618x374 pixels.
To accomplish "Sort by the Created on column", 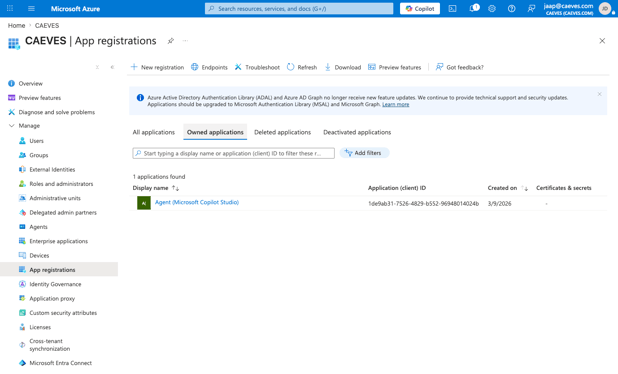I will tap(508, 188).
